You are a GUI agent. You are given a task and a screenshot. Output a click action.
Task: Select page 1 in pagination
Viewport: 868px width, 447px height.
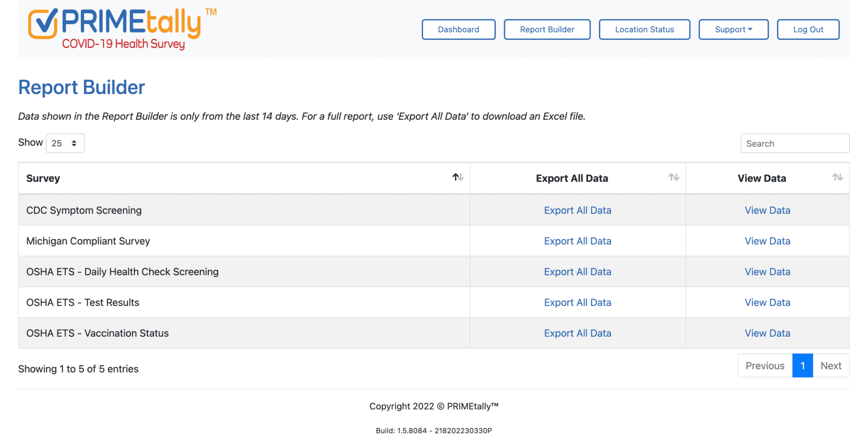[x=802, y=366]
